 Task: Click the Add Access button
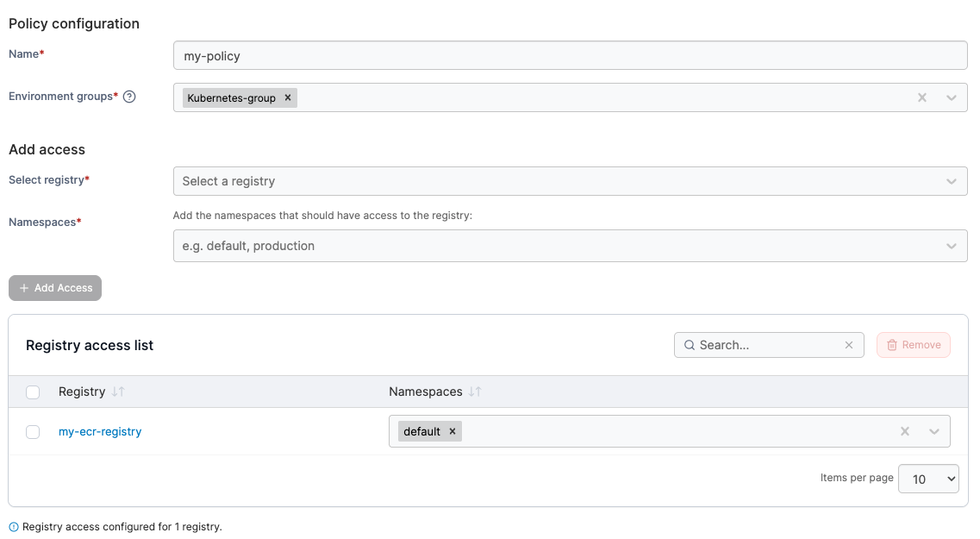(55, 288)
